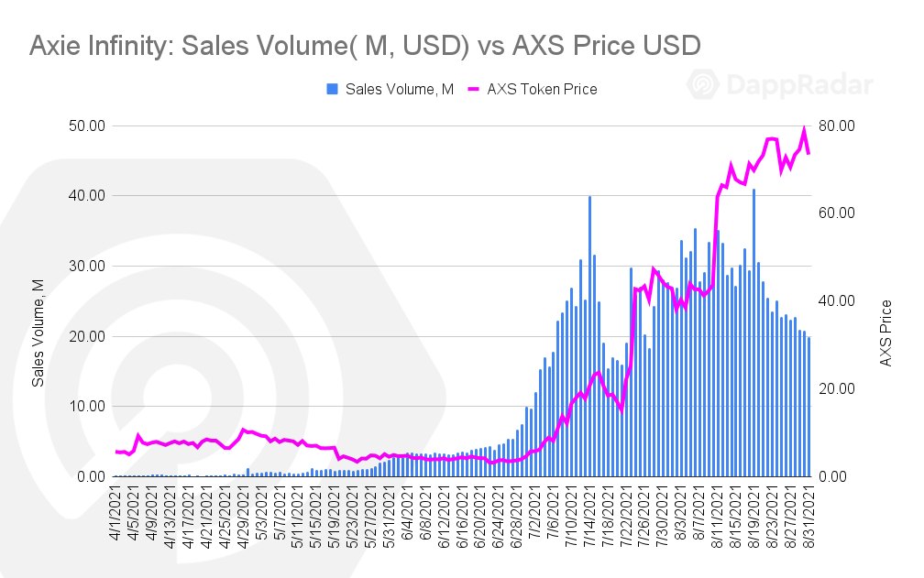Click the DappRadar logo icon watermark
Screen dimensions: 924x578
(x=702, y=85)
